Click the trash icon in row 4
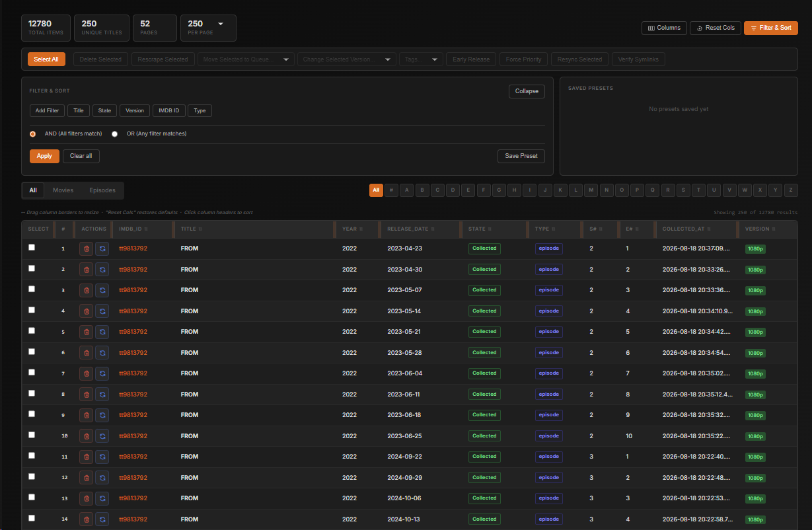This screenshot has width=812, height=530. click(x=86, y=311)
